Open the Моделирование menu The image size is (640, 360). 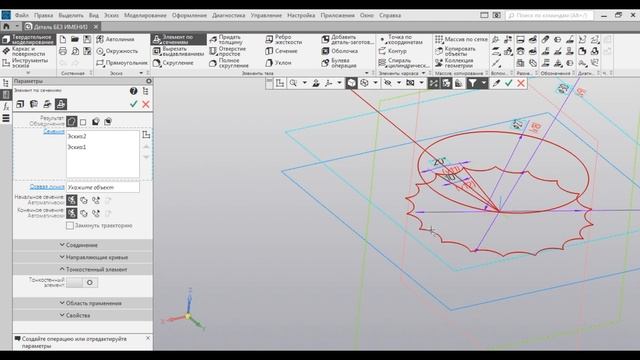click(x=145, y=15)
